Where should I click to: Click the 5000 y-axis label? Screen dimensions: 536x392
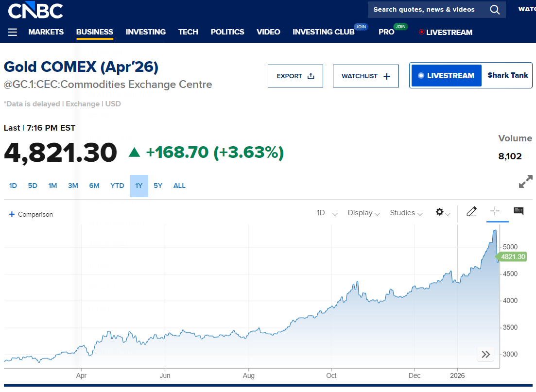pos(510,247)
